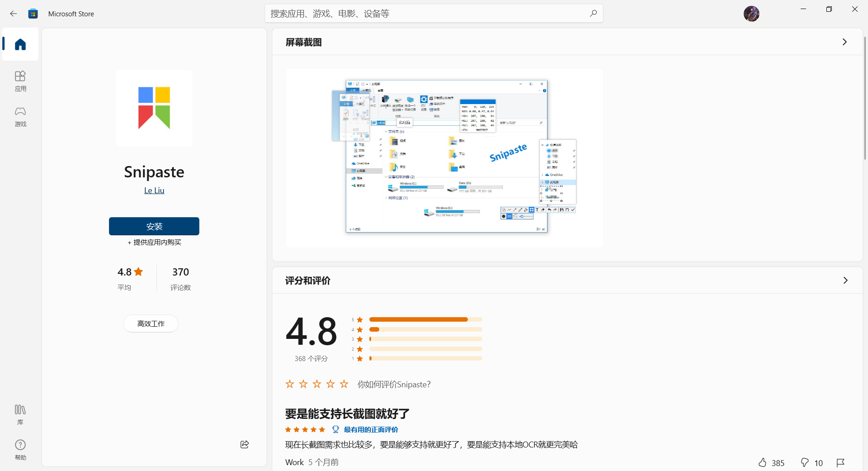
Task: Click the 368 个评分 text
Action: (x=311, y=358)
